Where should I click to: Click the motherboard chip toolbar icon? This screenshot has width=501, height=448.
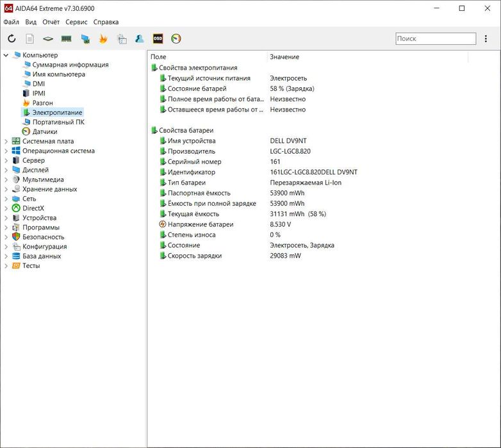pos(48,38)
